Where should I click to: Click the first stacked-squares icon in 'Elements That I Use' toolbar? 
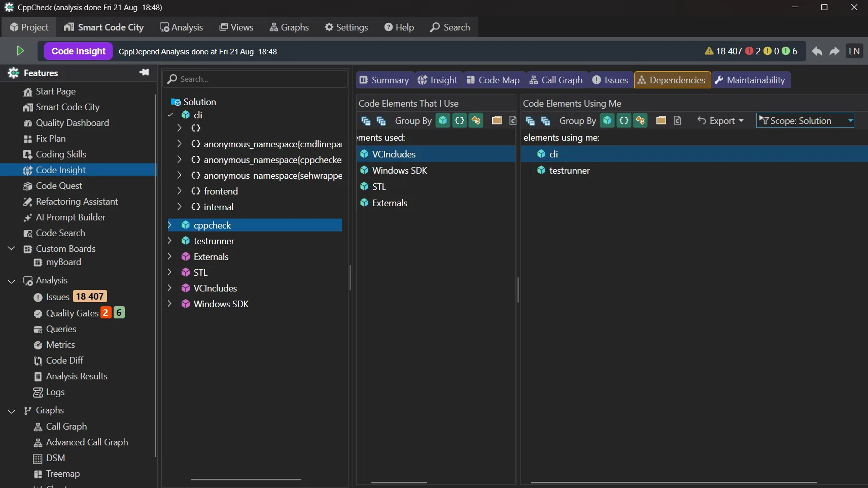365,121
